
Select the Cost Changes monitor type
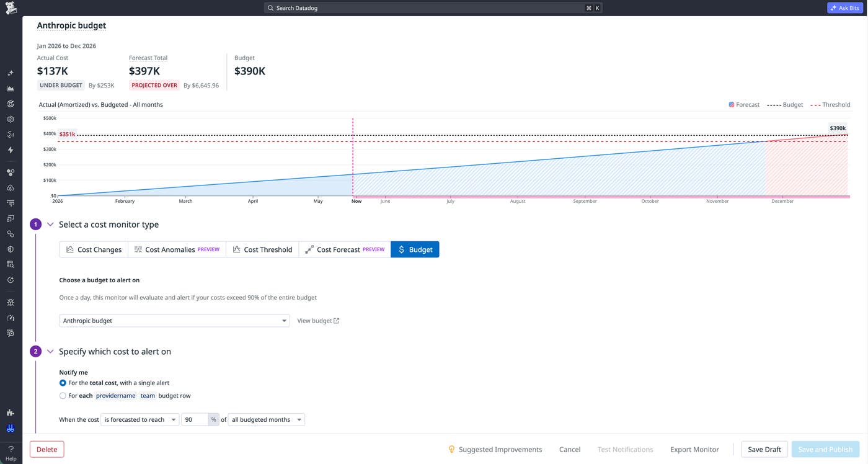point(94,249)
